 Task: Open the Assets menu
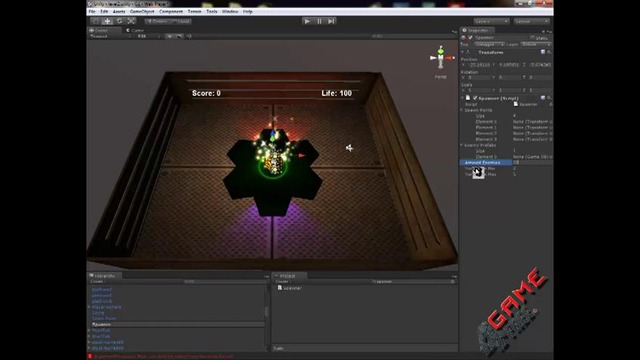tap(119, 11)
